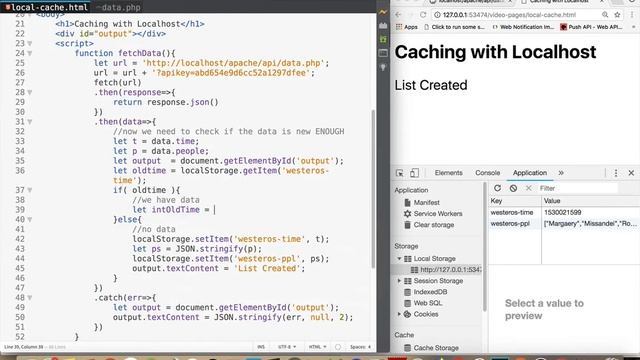The image size is (640, 360).
Task: Go back in the Chrome browser
Action: (398, 15)
